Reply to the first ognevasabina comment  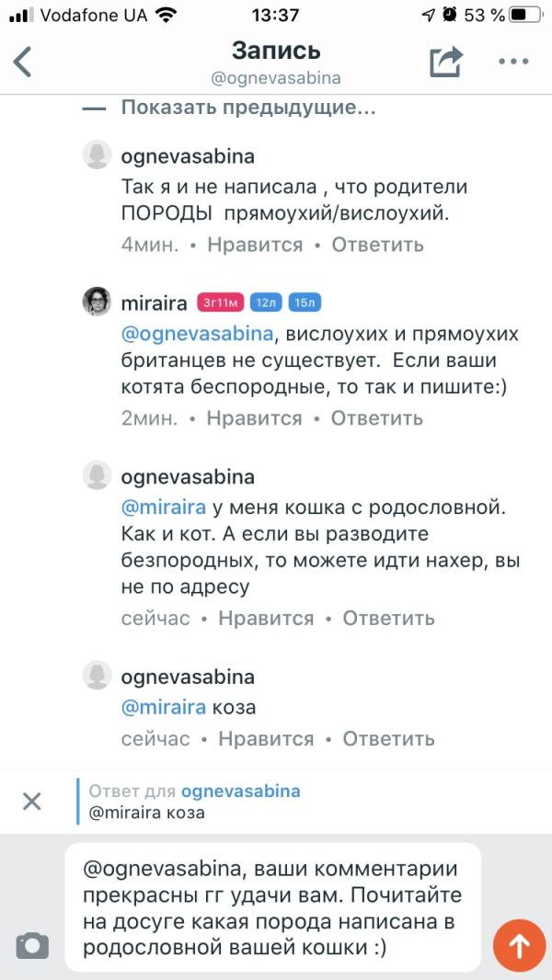click(378, 245)
